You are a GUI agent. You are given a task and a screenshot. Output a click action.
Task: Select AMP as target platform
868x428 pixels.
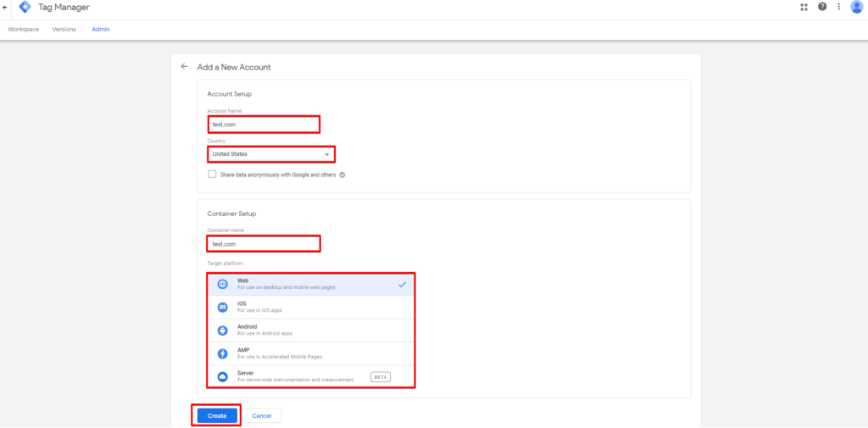point(311,353)
